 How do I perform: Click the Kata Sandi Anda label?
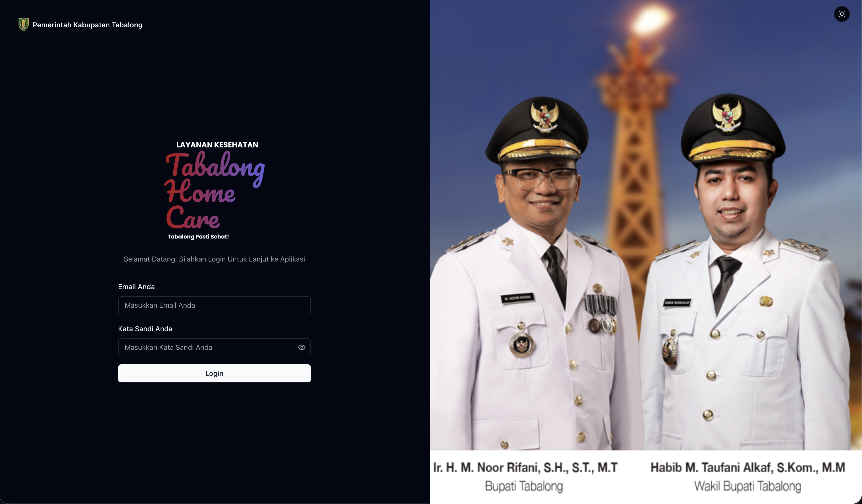tap(145, 329)
